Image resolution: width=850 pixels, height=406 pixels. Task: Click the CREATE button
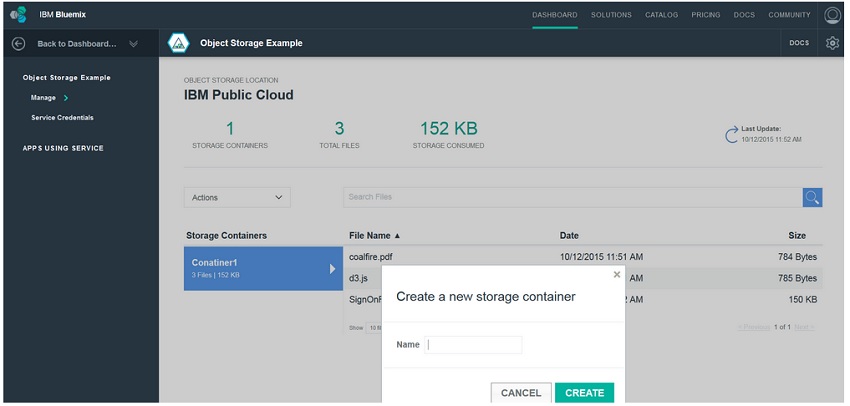(x=584, y=393)
